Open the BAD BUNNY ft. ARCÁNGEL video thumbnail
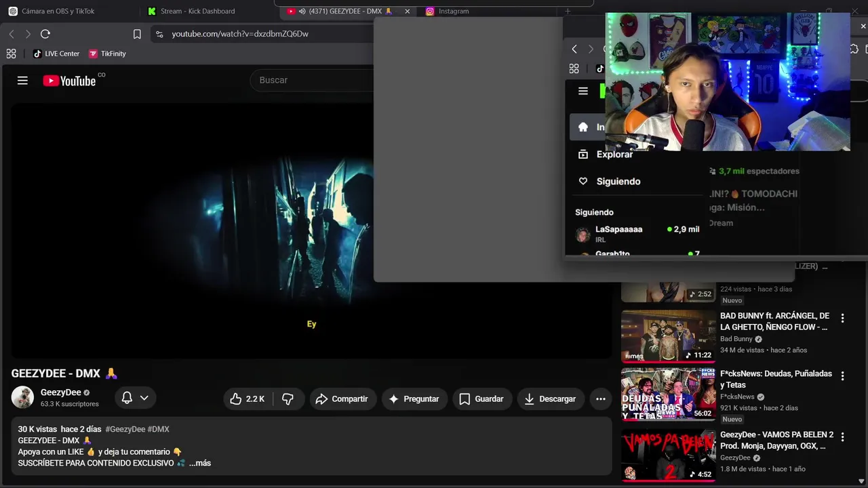This screenshot has width=868, height=488. tap(668, 336)
